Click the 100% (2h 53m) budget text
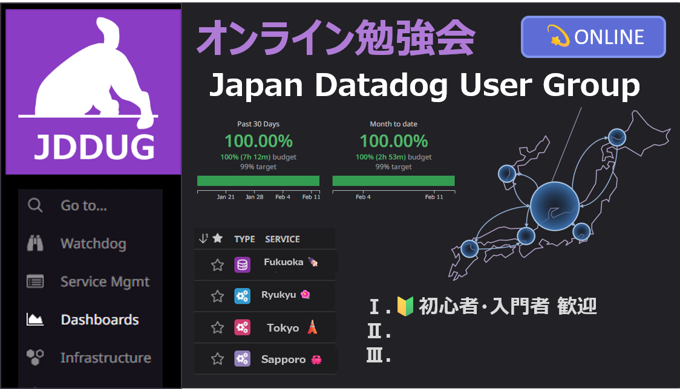 tap(394, 157)
